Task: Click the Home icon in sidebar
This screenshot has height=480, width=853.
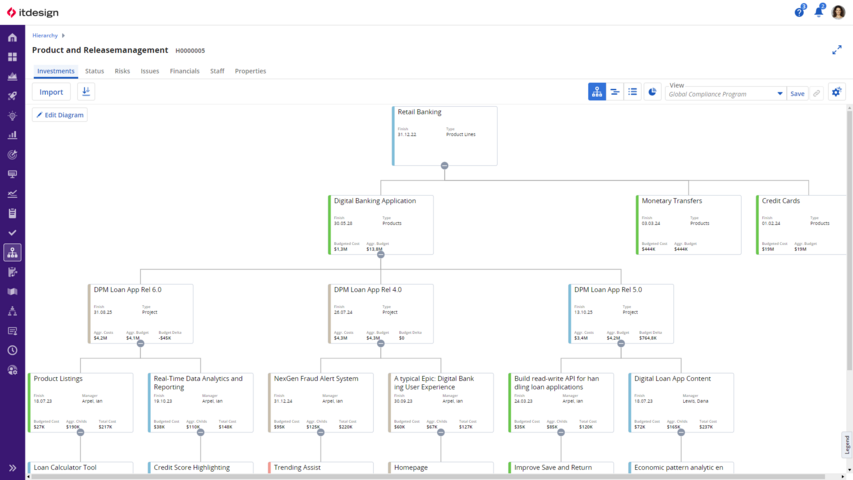Action: click(12, 37)
